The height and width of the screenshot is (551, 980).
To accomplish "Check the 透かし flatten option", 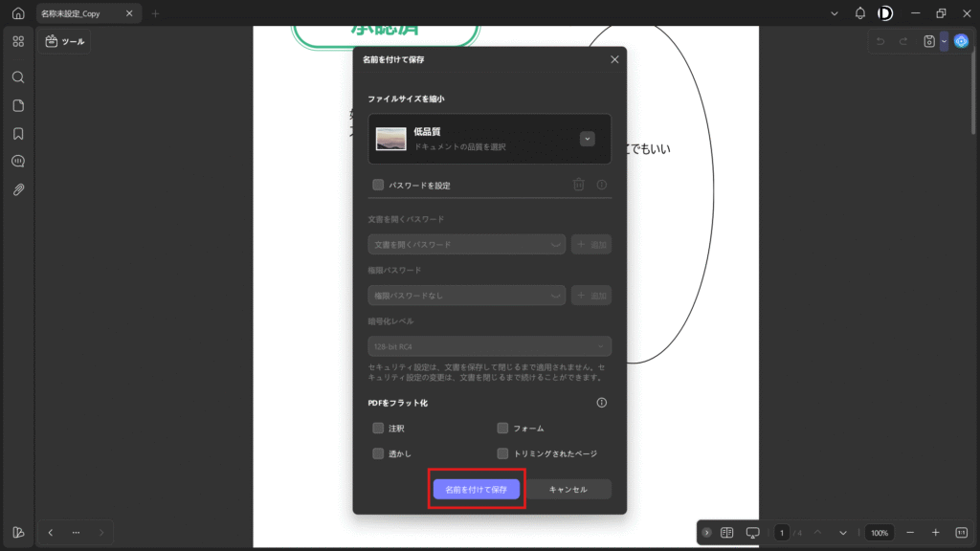I will point(378,453).
